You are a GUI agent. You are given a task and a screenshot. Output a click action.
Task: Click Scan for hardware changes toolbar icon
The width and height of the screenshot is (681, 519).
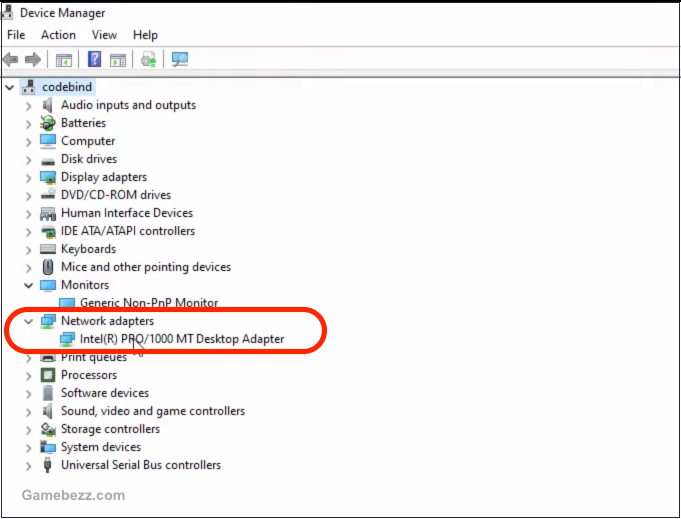coord(180,59)
